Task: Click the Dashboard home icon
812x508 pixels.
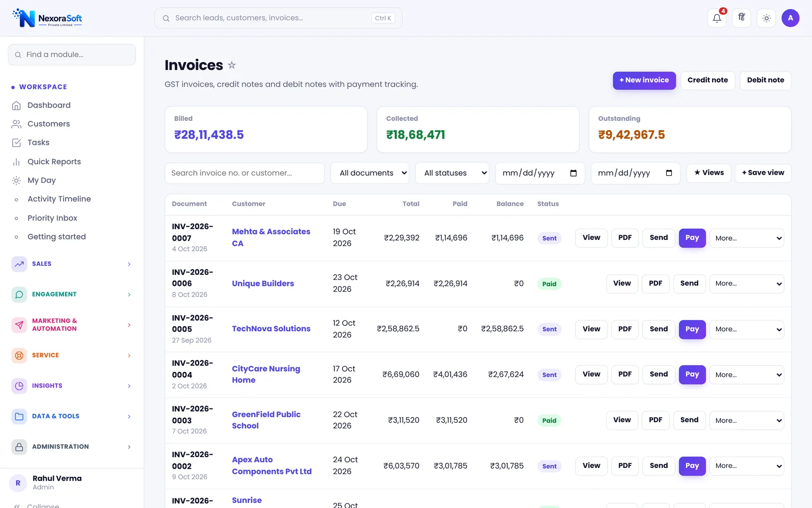Action: coord(17,105)
